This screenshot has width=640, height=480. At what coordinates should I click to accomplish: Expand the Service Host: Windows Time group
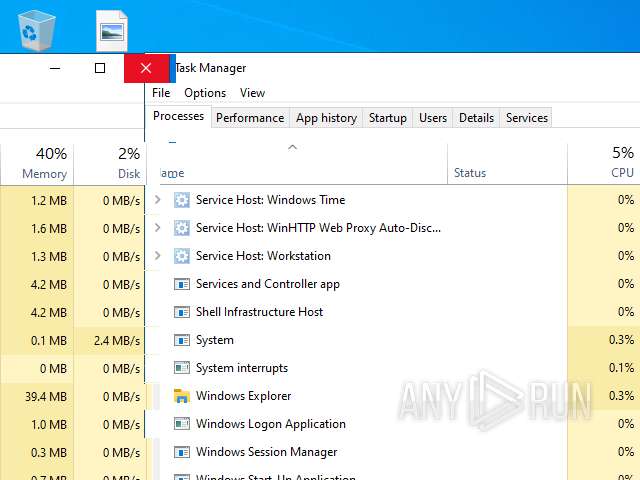click(x=158, y=200)
